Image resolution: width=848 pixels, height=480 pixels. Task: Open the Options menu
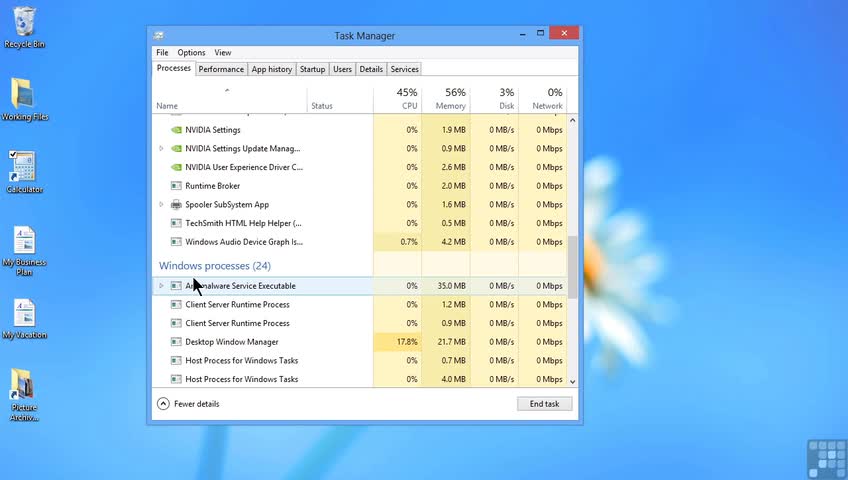click(191, 52)
